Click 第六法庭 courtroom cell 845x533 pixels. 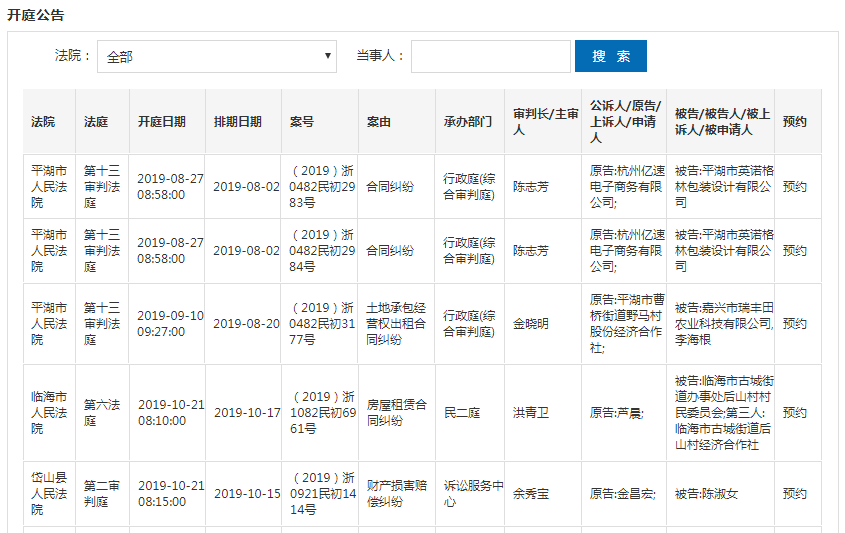tap(102, 413)
